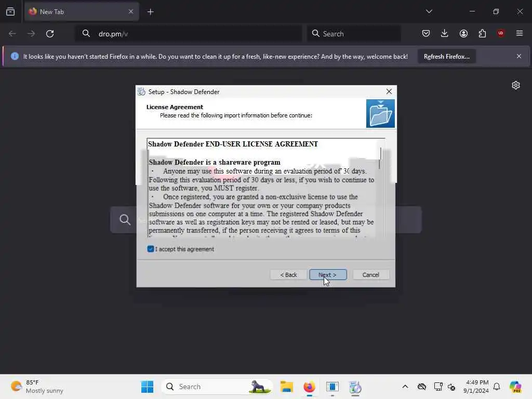
Task: Click the Windows taskbar Search box
Action: (x=217, y=387)
